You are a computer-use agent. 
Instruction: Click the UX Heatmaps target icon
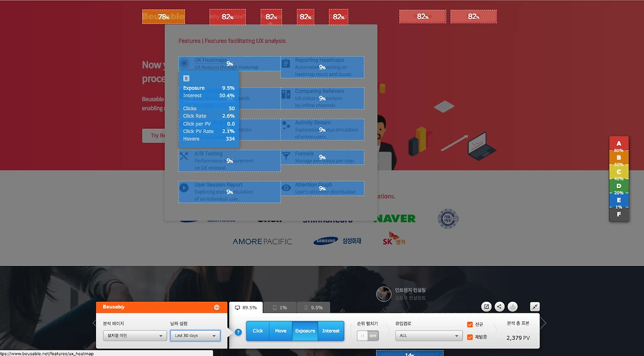(184, 63)
